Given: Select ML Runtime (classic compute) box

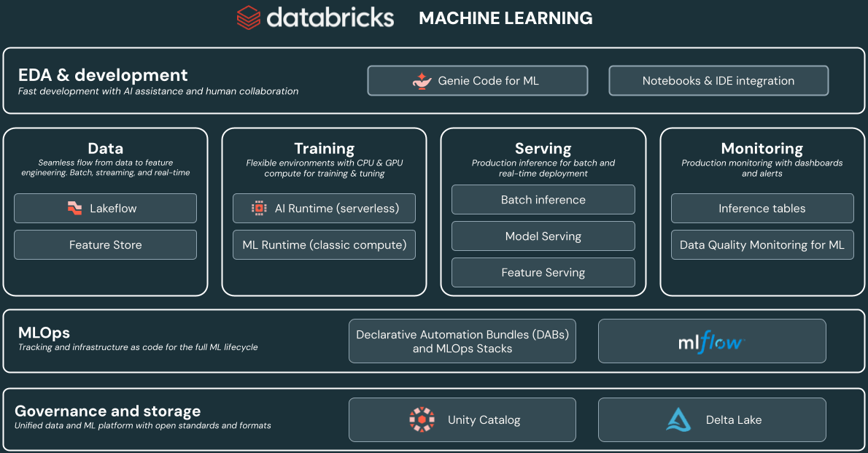Looking at the screenshot, I should click(324, 245).
